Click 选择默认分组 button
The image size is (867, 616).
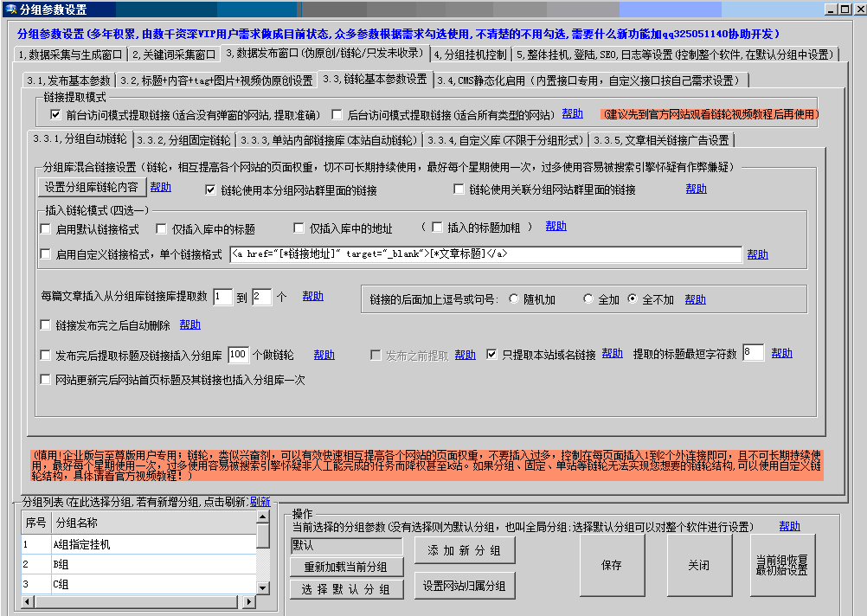[346, 589]
